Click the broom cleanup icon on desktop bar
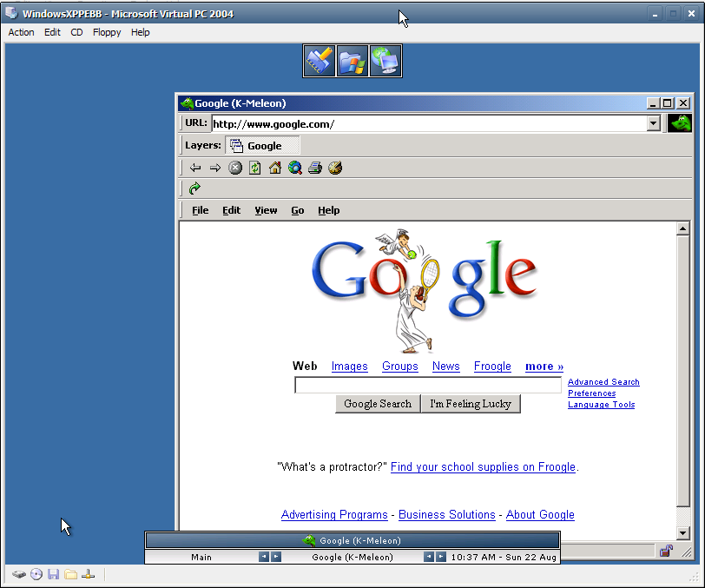 pos(320,61)
